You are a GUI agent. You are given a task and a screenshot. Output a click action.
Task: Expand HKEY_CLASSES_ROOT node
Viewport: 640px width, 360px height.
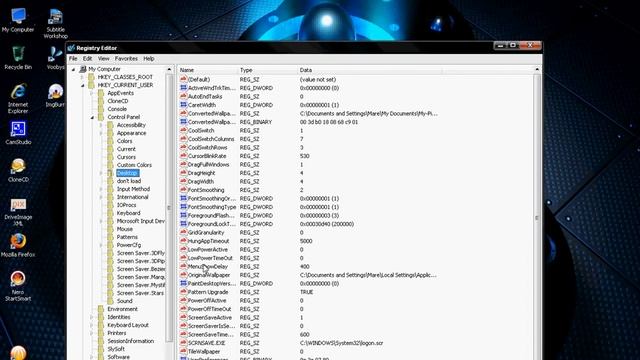pyautogui.click(x=82, y=77)
